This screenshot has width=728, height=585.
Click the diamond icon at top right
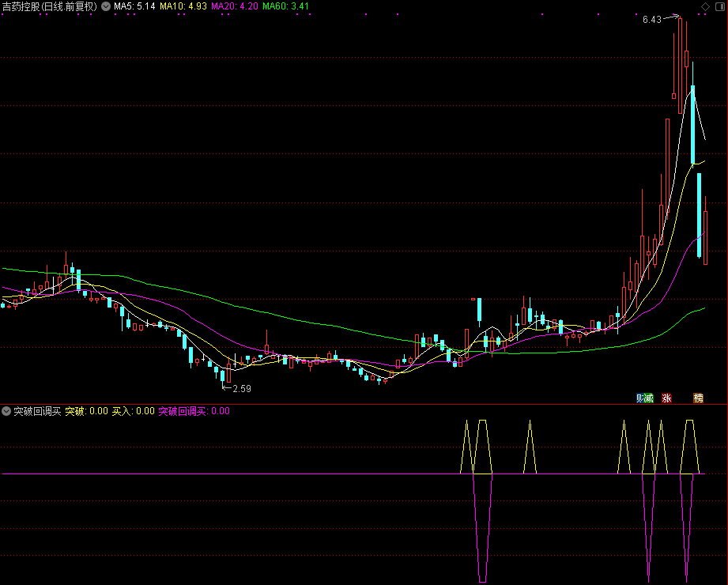[705, 6]
